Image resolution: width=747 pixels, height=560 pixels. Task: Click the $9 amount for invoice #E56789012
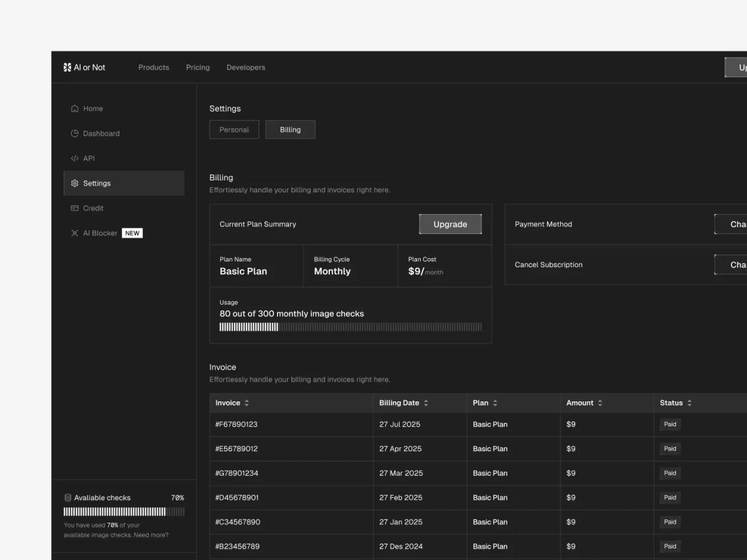coord(571,449)
